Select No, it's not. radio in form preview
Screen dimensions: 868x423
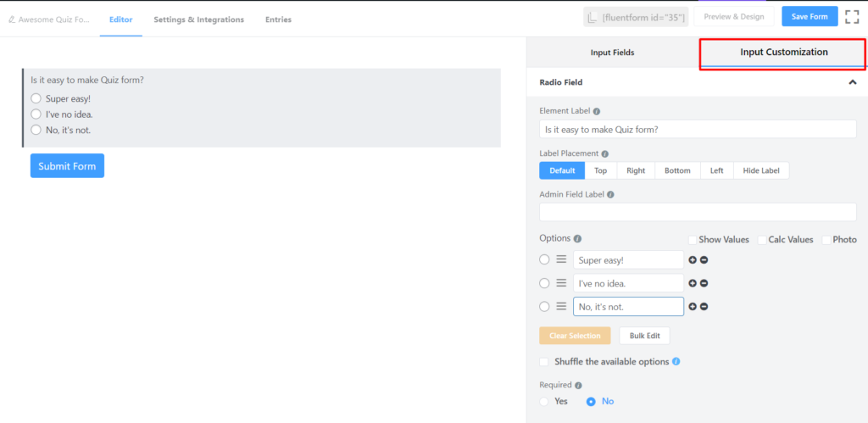pyautogui.click(x=36, y=130)
